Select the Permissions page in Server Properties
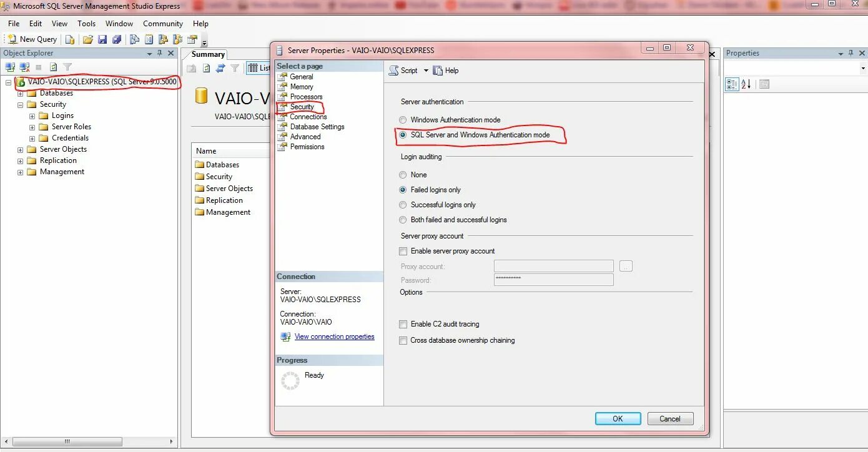 coord(307,147)
